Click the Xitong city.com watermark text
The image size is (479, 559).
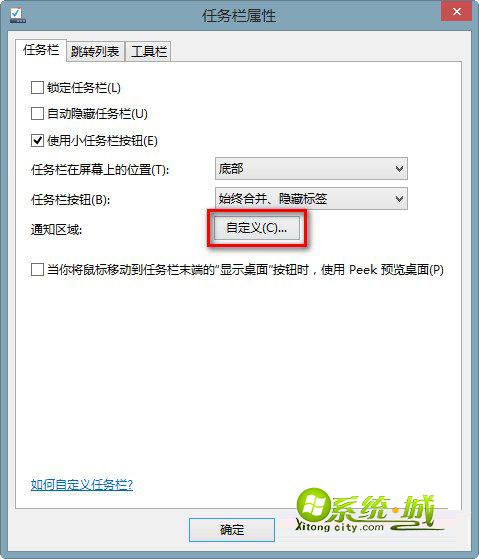point(339,527)
